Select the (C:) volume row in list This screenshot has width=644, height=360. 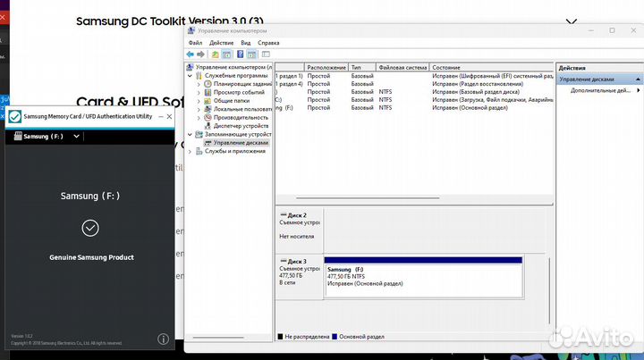tap(414, 100)
